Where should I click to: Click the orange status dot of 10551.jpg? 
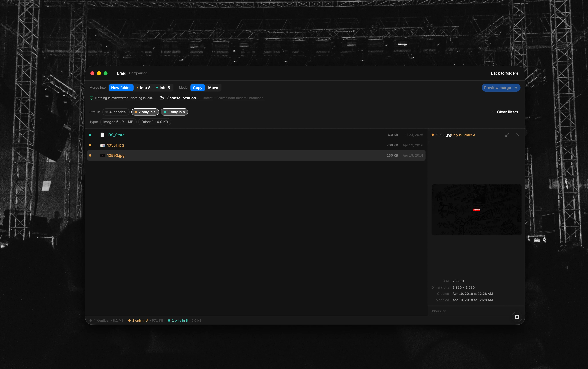(x=90, y=145)
